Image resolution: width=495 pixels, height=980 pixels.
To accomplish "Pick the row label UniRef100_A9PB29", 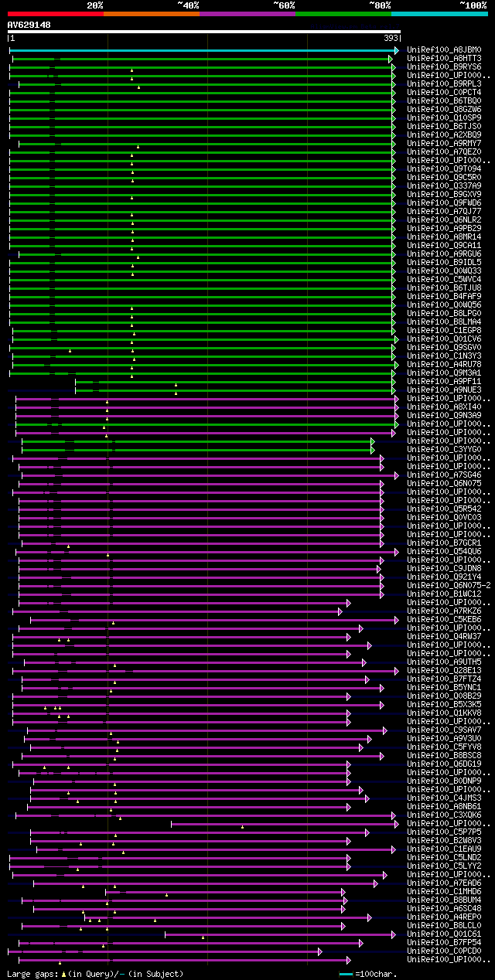I will point(445,229).
